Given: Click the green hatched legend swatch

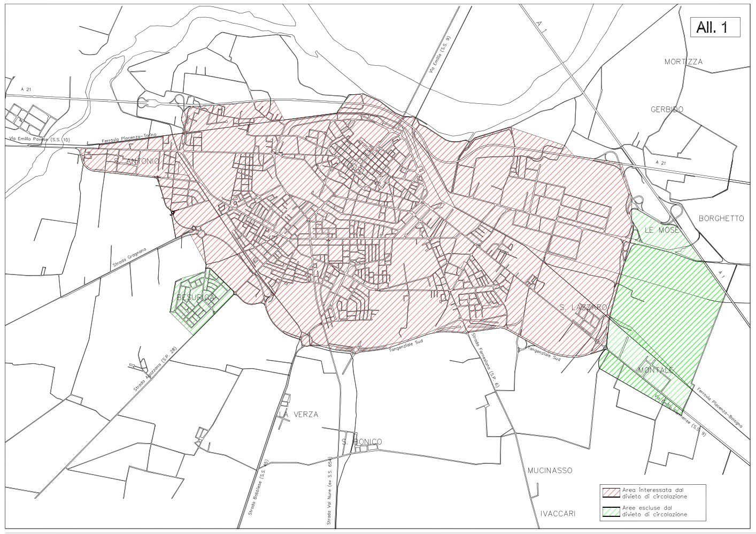Looking at the screenshot, I should 611,512.
